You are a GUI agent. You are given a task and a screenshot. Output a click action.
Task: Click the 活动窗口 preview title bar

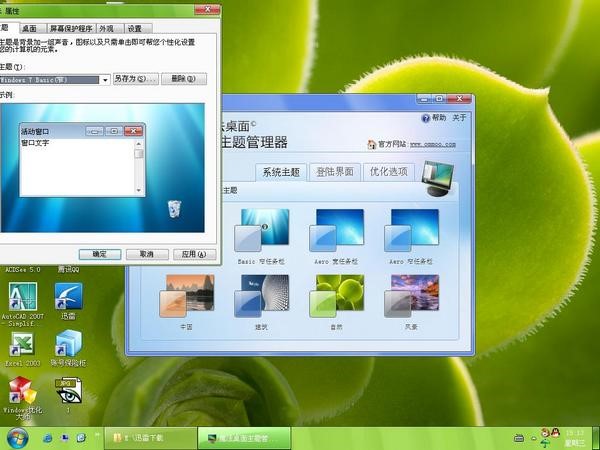82,131
